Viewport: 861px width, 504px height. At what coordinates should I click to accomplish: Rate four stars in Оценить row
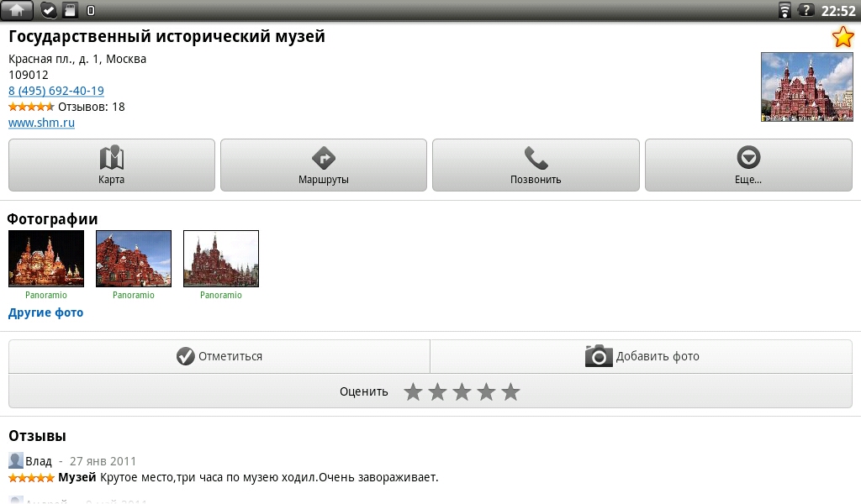pyautogui.click(x=486, y=391)
